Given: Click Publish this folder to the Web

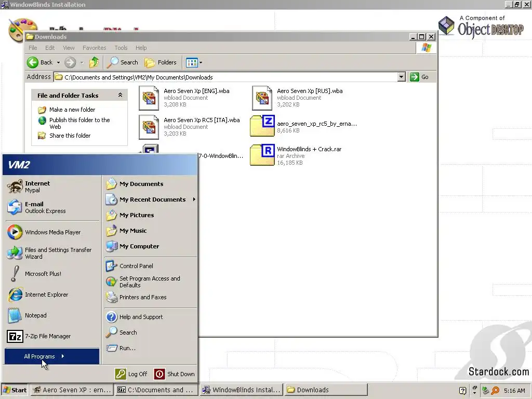Looking at the screenshot, I should point(79,123).
